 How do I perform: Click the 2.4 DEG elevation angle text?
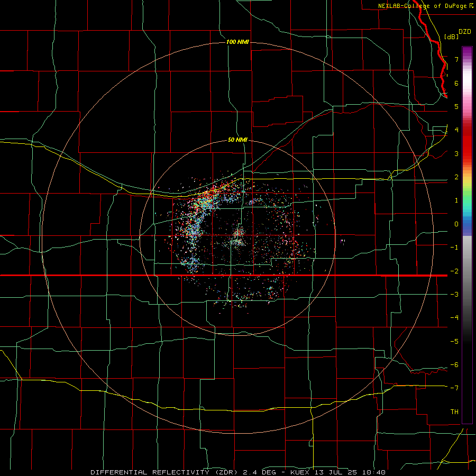tap(260, 472)
